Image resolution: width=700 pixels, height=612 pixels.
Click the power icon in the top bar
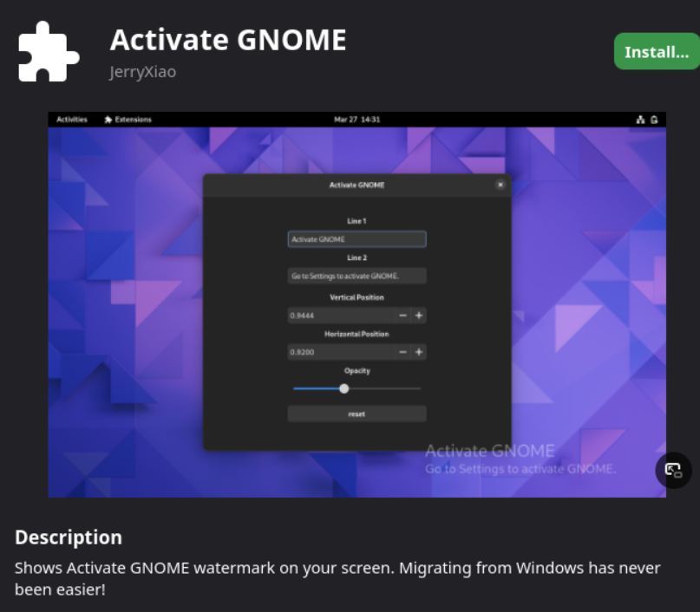pyautogui.click(x=655, y=120)
